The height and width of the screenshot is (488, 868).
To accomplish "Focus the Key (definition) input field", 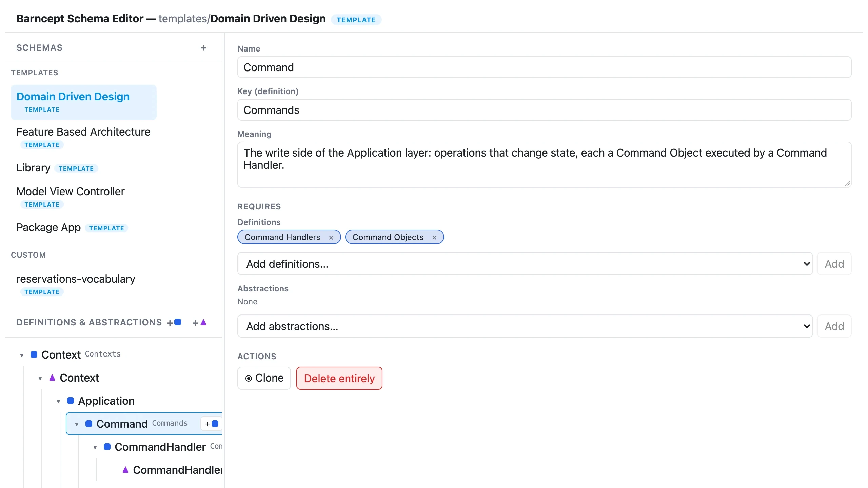I will (544, 110).
